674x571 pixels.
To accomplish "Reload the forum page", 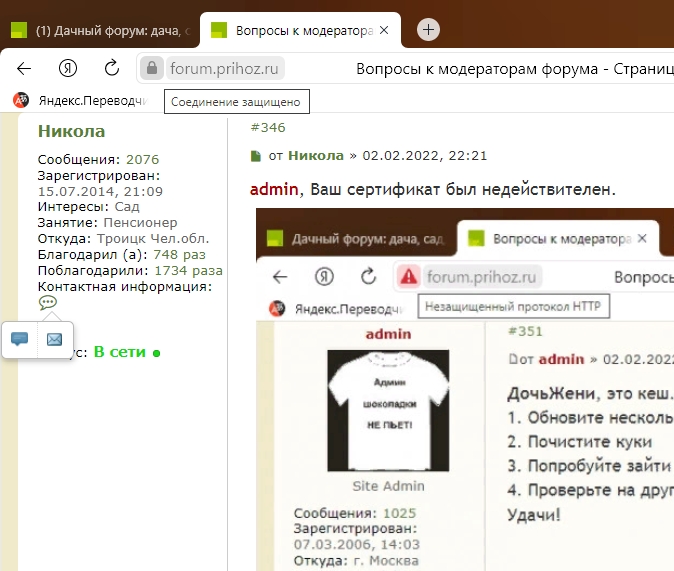I will pos(111,69).
